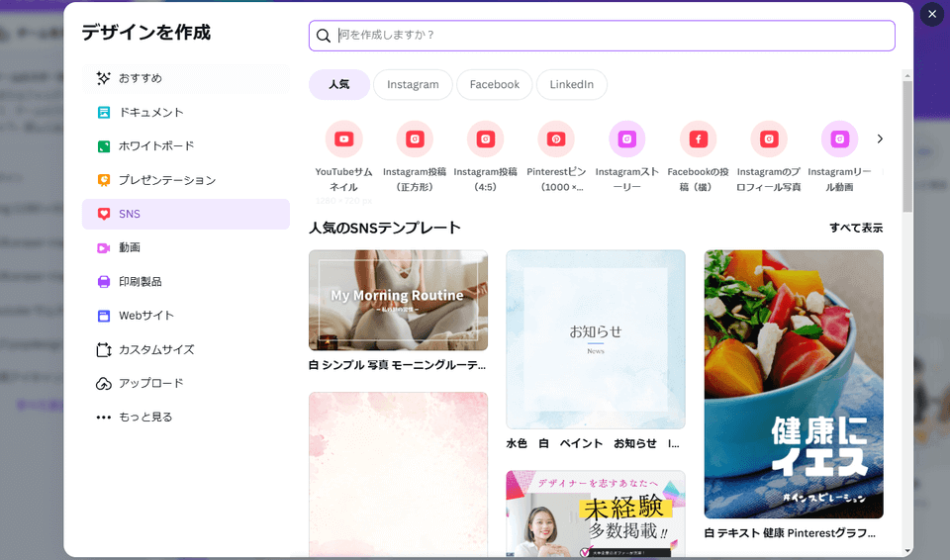Choose the Instagram投稿（4:5）icon
This screenshot has width=950, height=560.
[x=485, y=139]
